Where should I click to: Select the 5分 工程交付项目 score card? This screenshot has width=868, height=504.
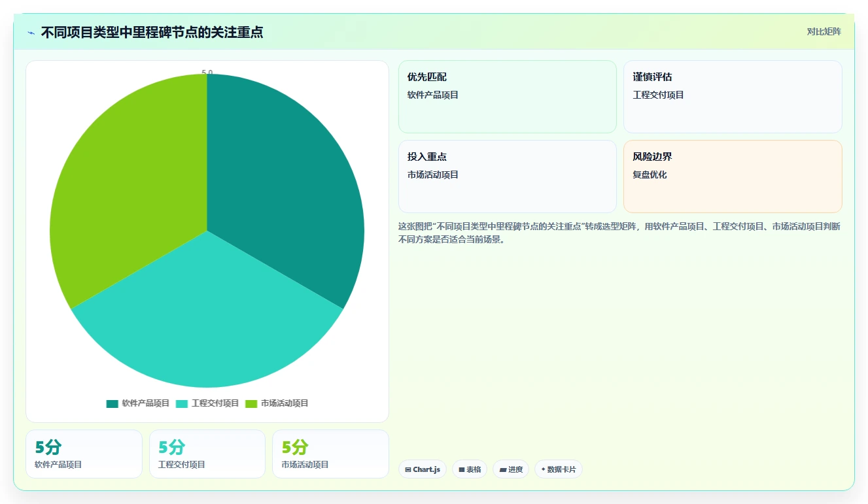[x=207, y=454]
